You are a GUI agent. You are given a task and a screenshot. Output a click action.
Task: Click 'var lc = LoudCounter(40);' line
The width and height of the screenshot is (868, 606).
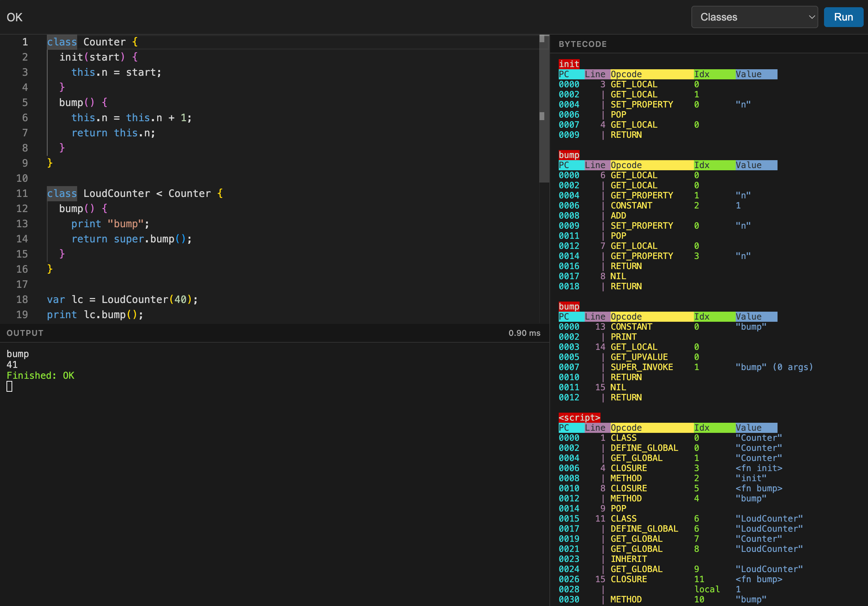point(122,300)
